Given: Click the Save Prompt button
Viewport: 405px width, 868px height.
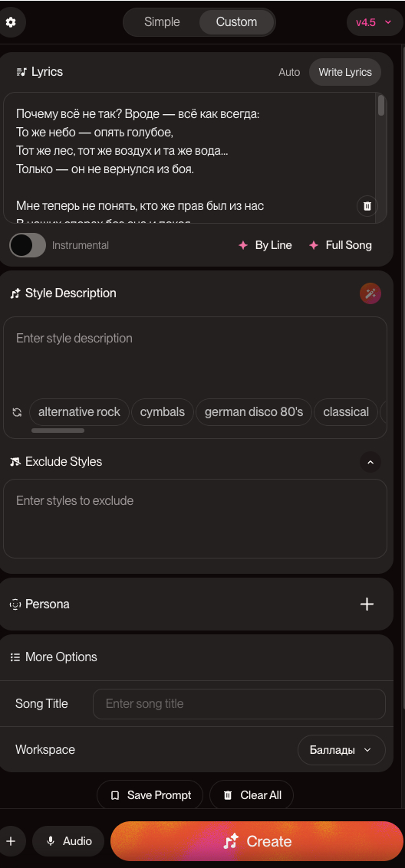Looking at the screenshot, I should [x=150, y=795].
